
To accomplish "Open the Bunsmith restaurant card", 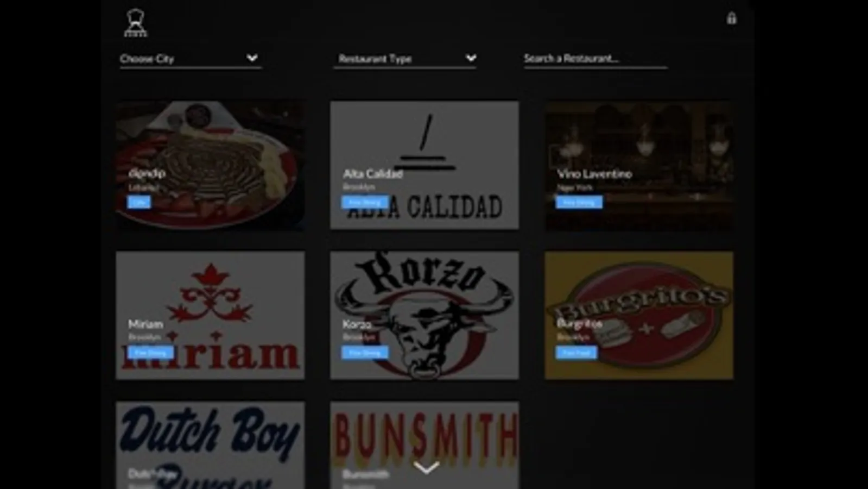I will [x=425, y=446].
